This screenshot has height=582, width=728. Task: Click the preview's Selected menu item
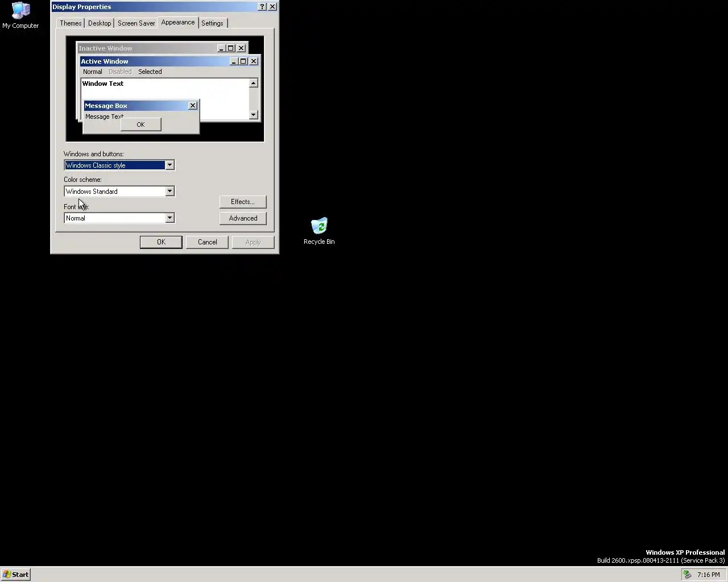(150, 72)
